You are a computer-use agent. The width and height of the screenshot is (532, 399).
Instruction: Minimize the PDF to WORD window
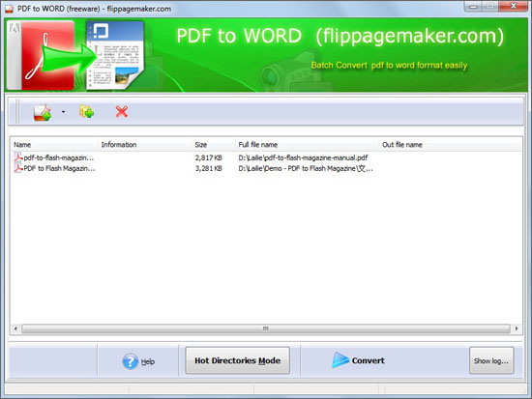[473, 7]
